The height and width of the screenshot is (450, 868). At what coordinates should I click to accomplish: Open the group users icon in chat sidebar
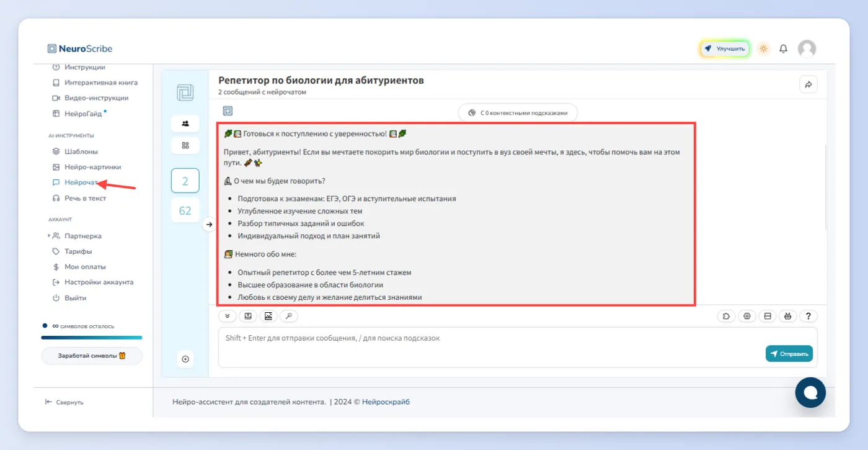[185, 123]
